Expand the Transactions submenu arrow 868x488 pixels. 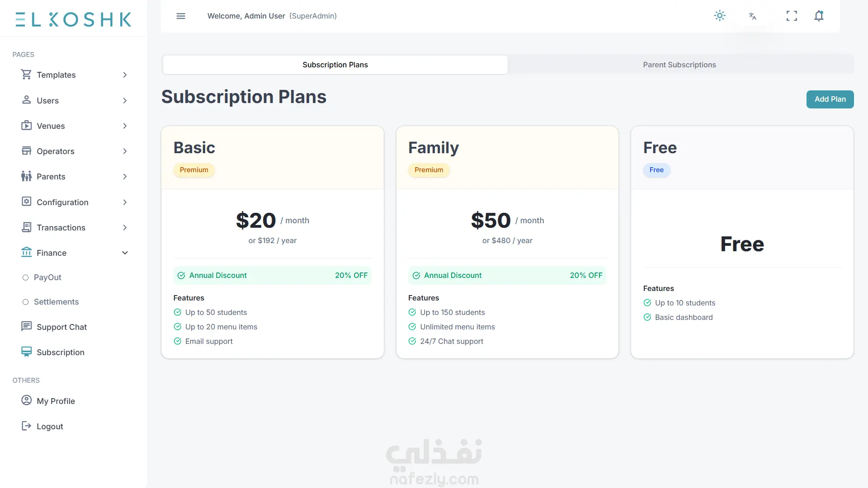tap(125, 228)
